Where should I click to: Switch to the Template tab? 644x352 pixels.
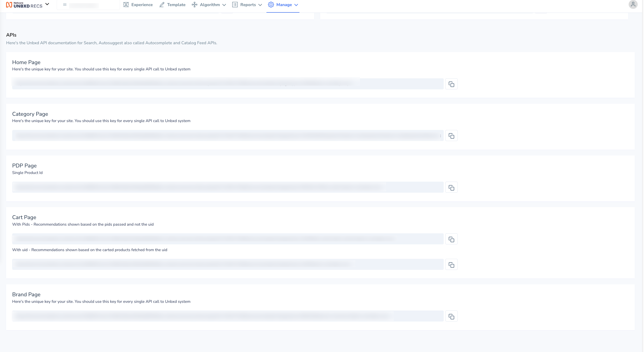173,5
